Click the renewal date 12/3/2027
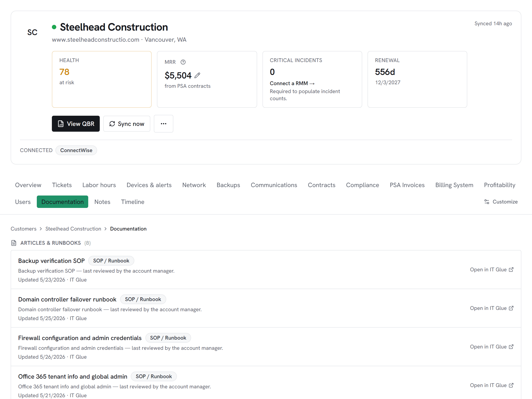Image resolution: width=532 pixels, height=399 pixels. (388, 82)
